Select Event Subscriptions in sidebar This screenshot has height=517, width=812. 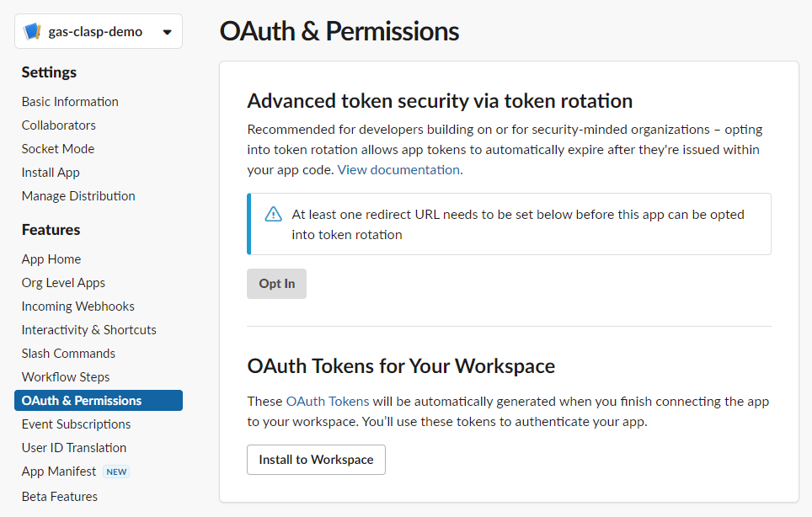77,424
